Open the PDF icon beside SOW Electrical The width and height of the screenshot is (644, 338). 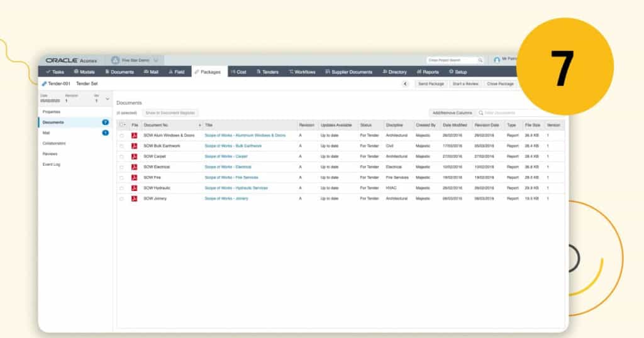pos(134,167)
